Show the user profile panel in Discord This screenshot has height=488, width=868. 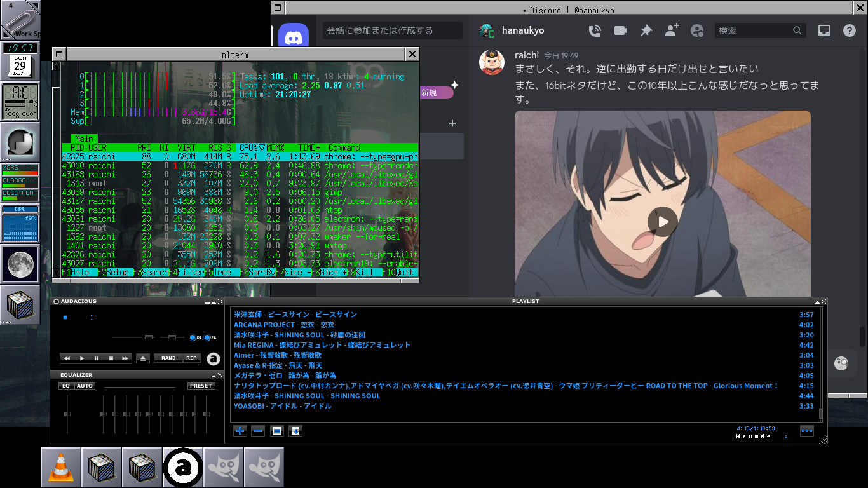pyautogui.click(x=697, y=30)
